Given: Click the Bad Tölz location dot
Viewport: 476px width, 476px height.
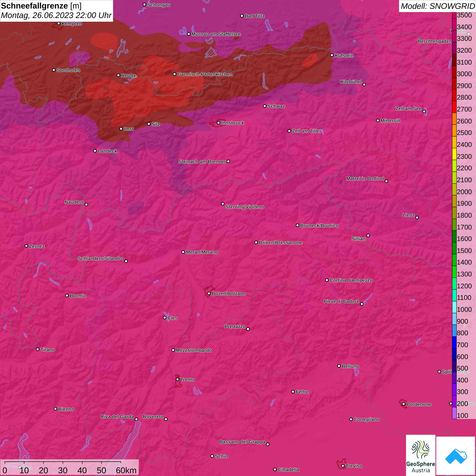Looking at the screenshot, I should [242, 16].
